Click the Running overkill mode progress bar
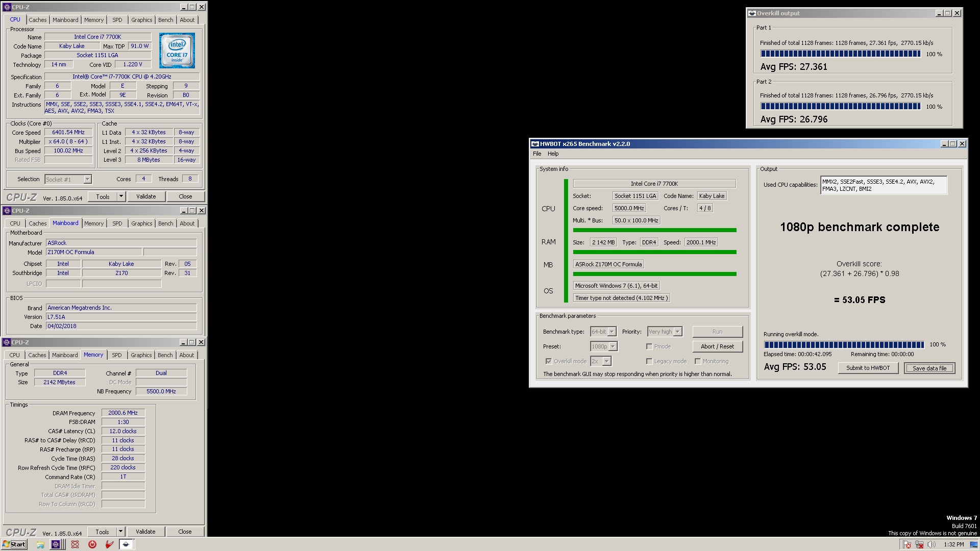Image resolution: width=980 pixels, height=551 pixels. click(x=844, y=344)
